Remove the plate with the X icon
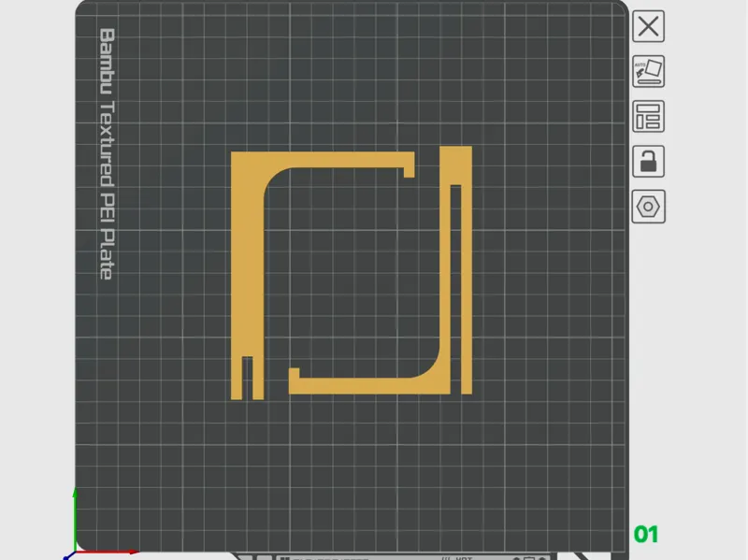 tap(648, 26)
